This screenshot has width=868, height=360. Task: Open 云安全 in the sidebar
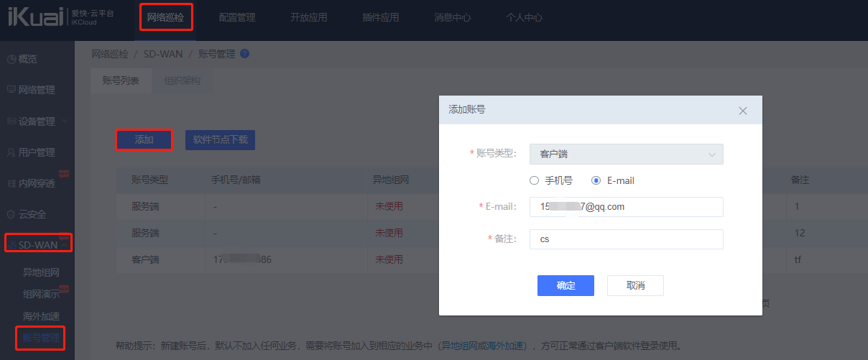33,214
